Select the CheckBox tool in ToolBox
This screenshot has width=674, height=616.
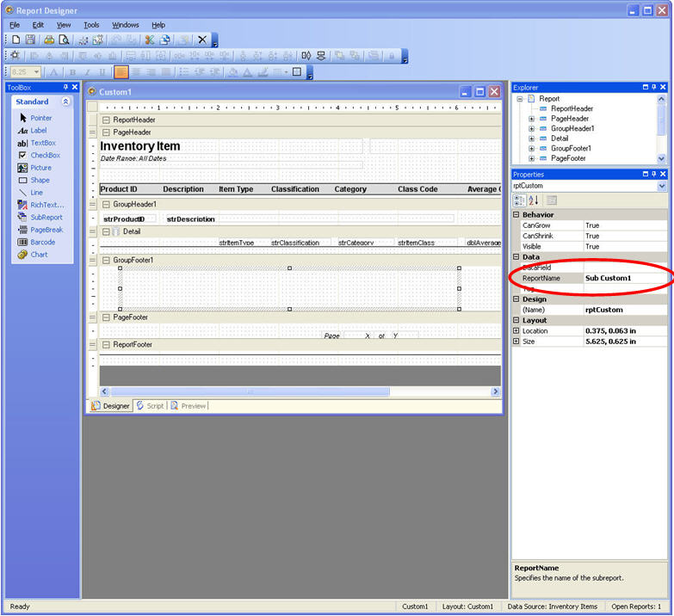[x=45, y=156]
